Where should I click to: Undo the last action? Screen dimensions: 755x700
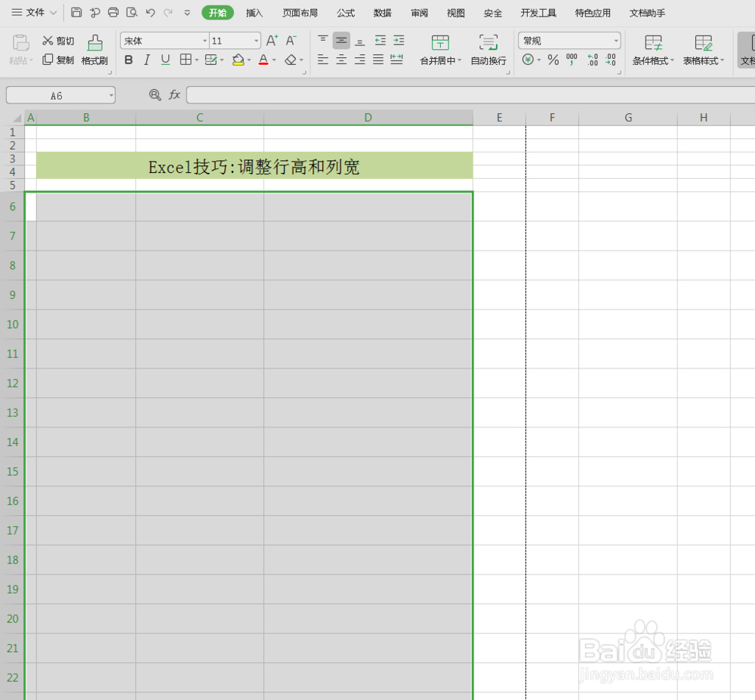[x=150, y=13]
